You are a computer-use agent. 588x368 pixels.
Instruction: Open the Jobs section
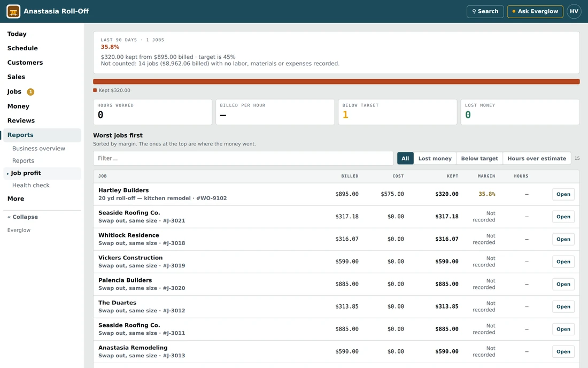click(x=14, y=91)
